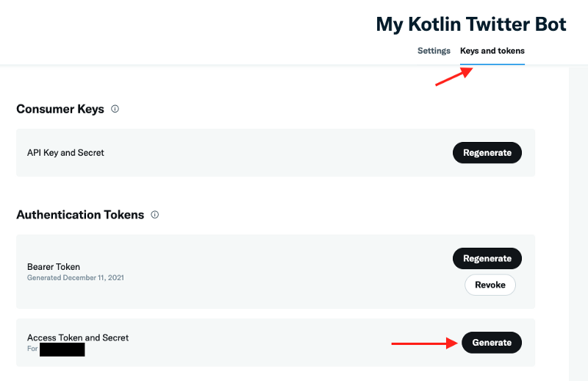Click the info icon beside Authentication Tokens

click(154, 215)
